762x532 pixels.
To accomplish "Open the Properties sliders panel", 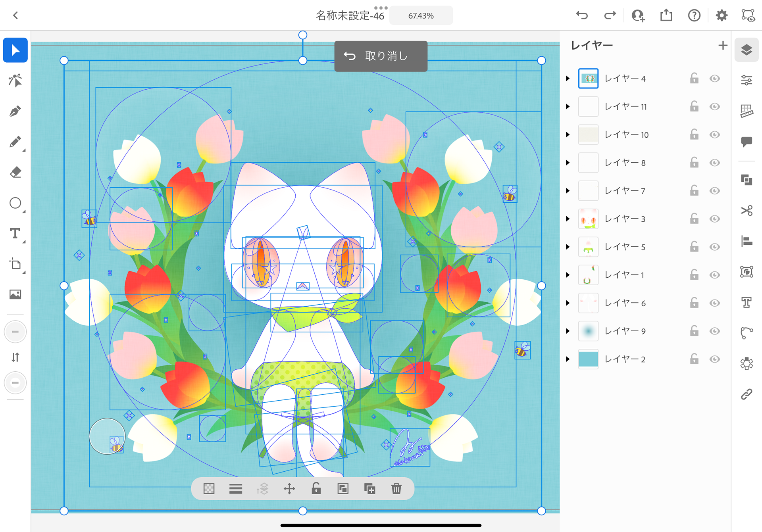I will (747, 81).
